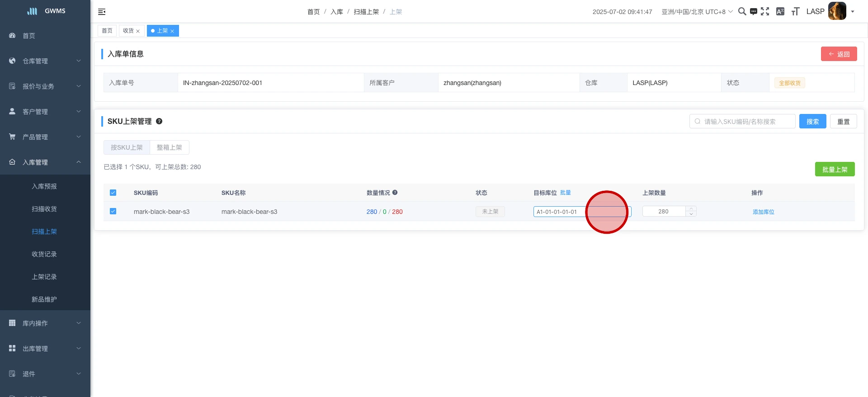Open the language translation icon
The image size is (868, 397).
(x=780, y=12)
